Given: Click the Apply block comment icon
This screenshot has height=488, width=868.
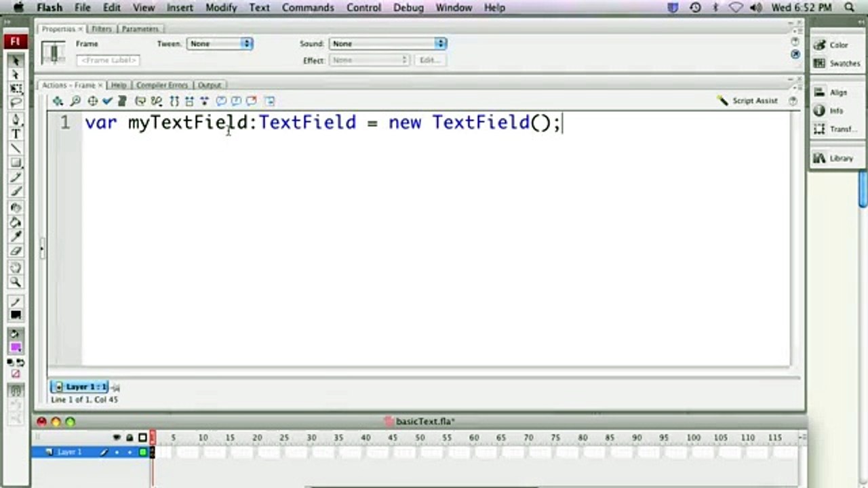Looking at the screenshot, I should pos(221,101).
